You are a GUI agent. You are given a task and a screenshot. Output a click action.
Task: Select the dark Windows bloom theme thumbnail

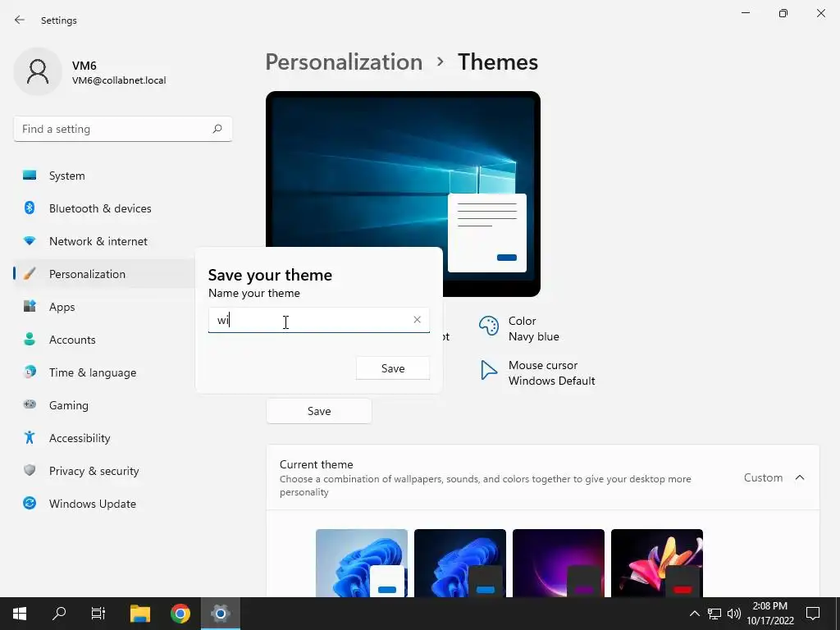click(x=460, y=563)
